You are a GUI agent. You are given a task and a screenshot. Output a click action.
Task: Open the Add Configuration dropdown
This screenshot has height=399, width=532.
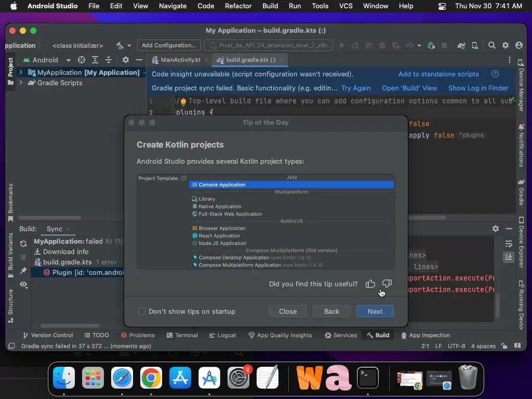click(x=169, y=45)
